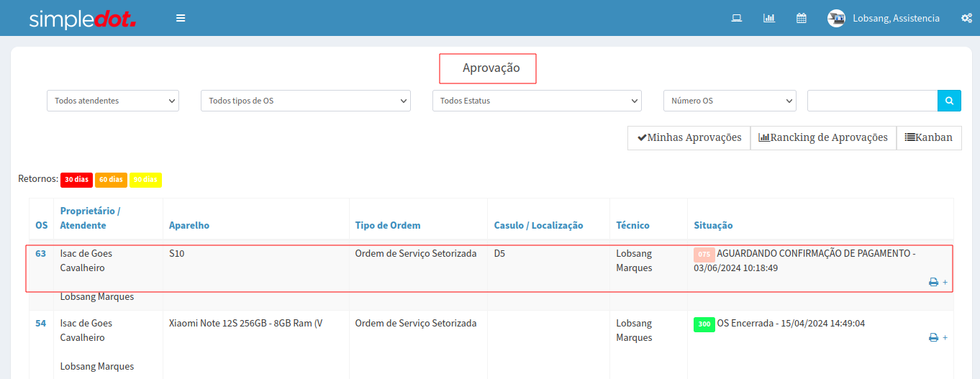Click the red 30 dias badge
The width and height of the screenshot is (980, 379).
point(76,180)
